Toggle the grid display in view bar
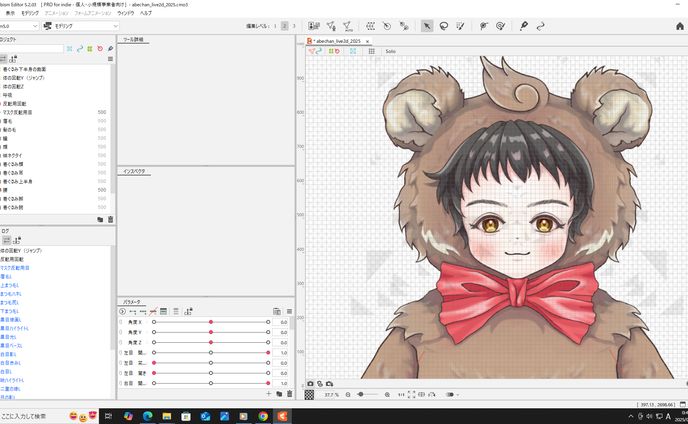The image size is (688, 424). coord(372,51)
